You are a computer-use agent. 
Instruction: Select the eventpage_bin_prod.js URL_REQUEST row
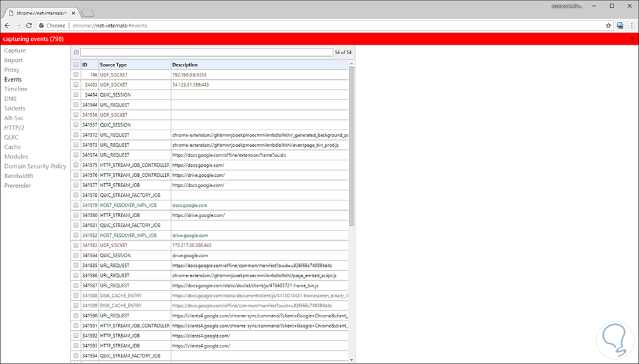point(210,145)
